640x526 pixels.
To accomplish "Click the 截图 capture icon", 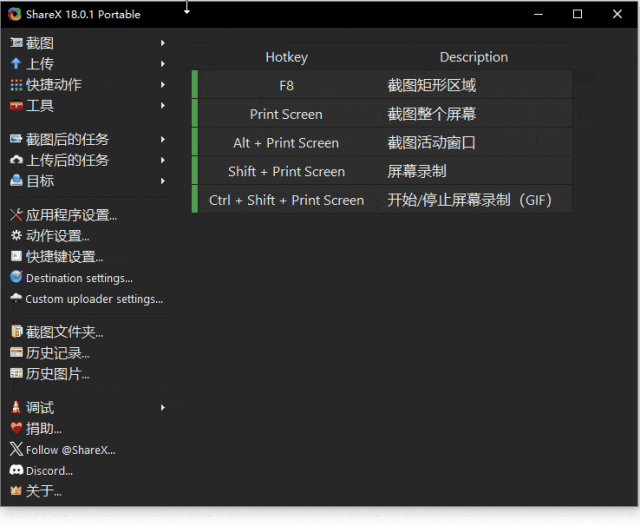I will click(x=16, y=42).
